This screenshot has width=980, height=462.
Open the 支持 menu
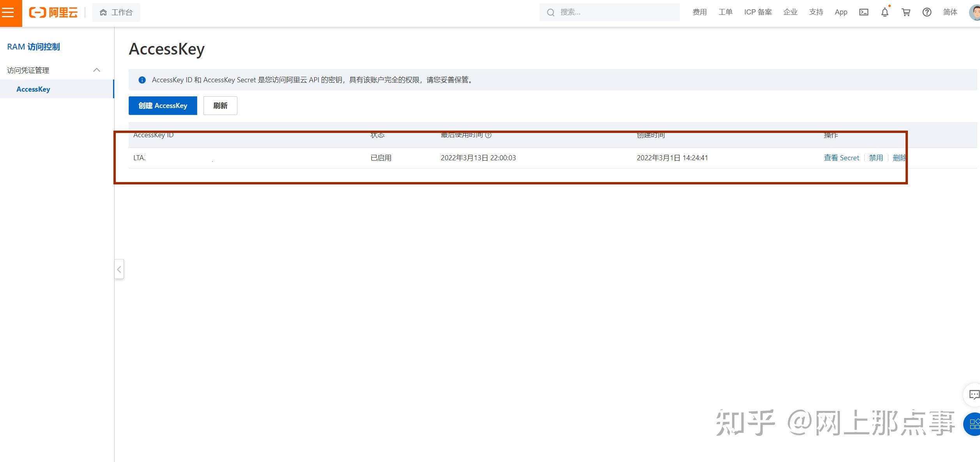[x=816, y=12]
